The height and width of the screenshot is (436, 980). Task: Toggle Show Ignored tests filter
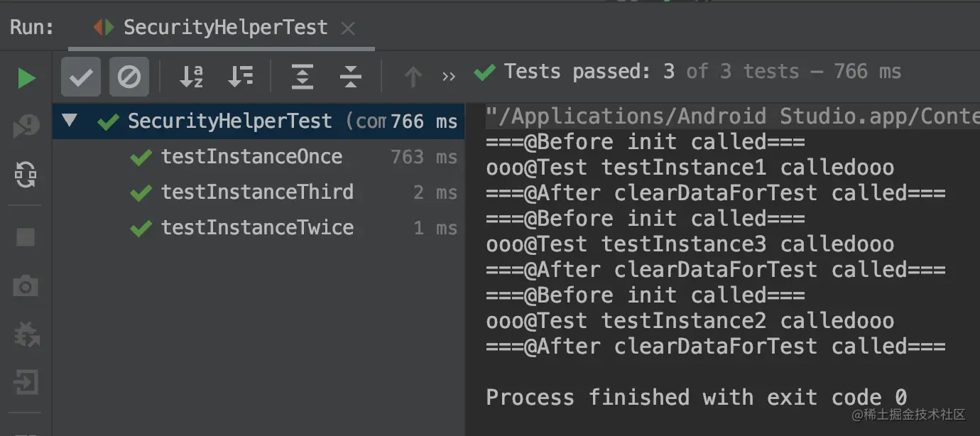129,77
